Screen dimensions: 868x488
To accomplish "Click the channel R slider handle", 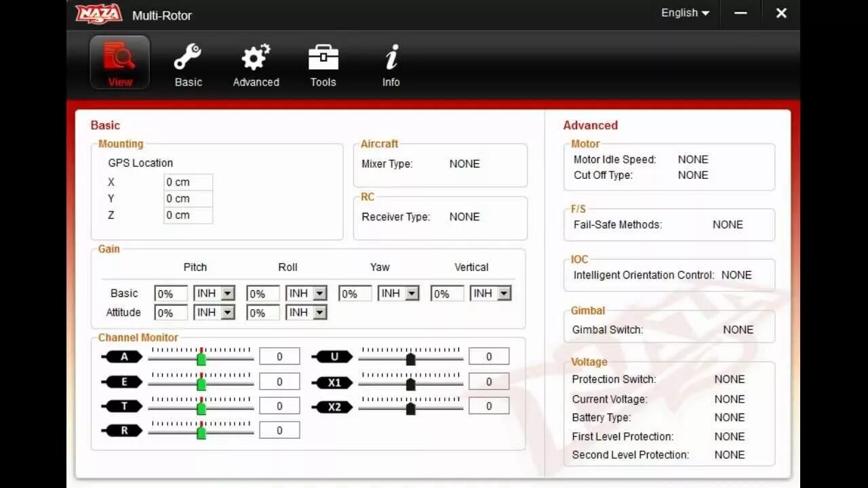I will click(201, 432).
